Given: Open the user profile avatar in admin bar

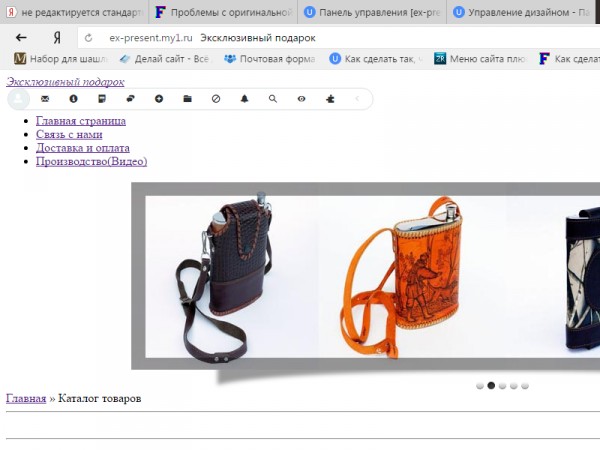Looking at the screenshot, I should tap(18, 99).
